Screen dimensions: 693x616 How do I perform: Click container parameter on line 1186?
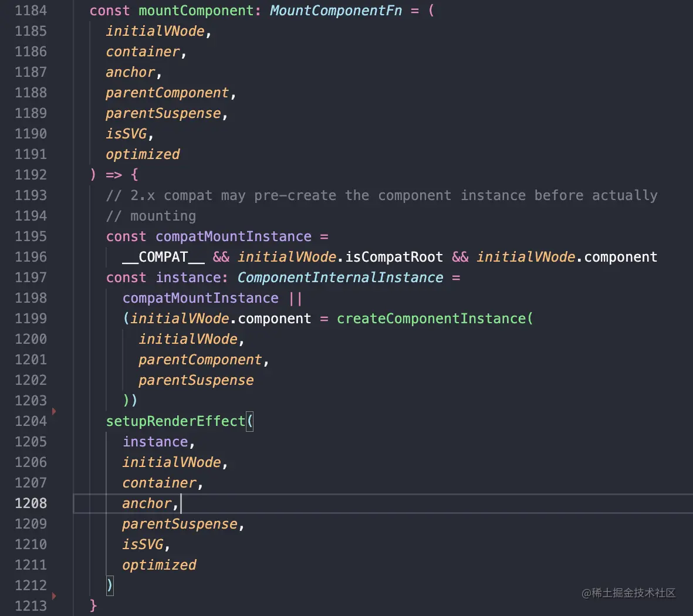[143, 52]
